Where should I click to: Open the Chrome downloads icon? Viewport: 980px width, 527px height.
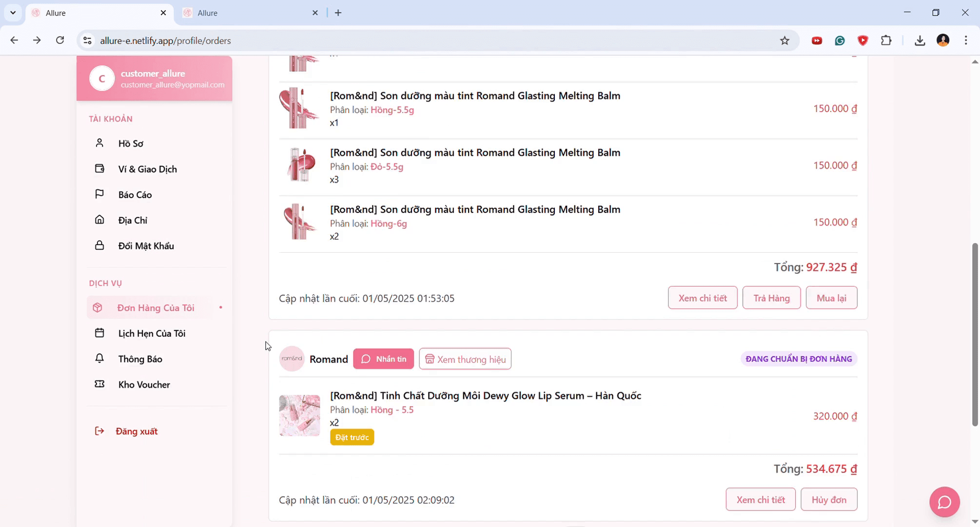tap(920, 41)
